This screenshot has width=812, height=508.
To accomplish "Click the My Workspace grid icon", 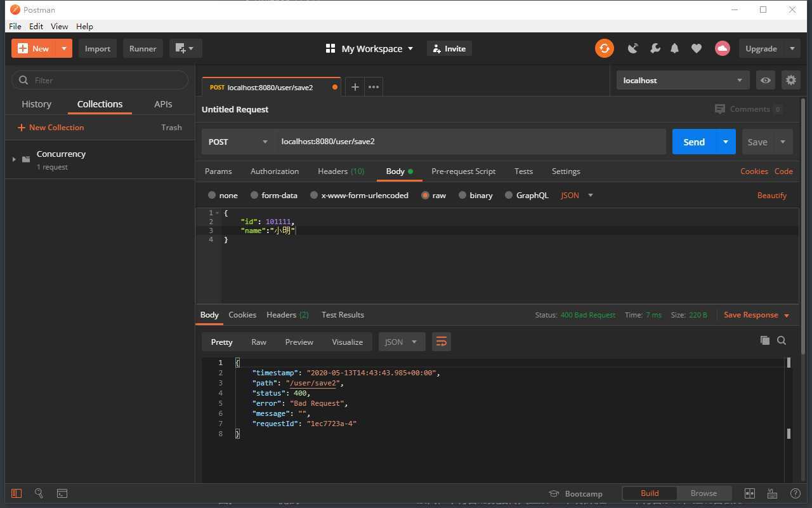I will tap(330, 48).
